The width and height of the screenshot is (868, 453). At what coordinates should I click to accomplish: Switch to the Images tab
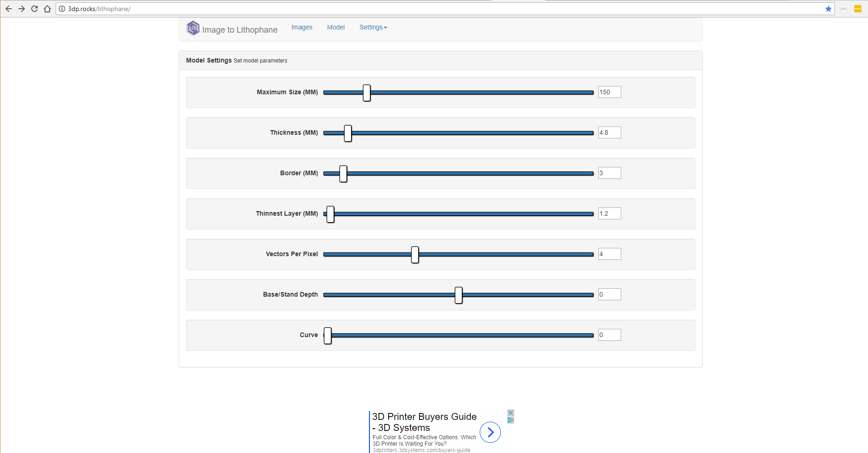(x=302, y=27)
